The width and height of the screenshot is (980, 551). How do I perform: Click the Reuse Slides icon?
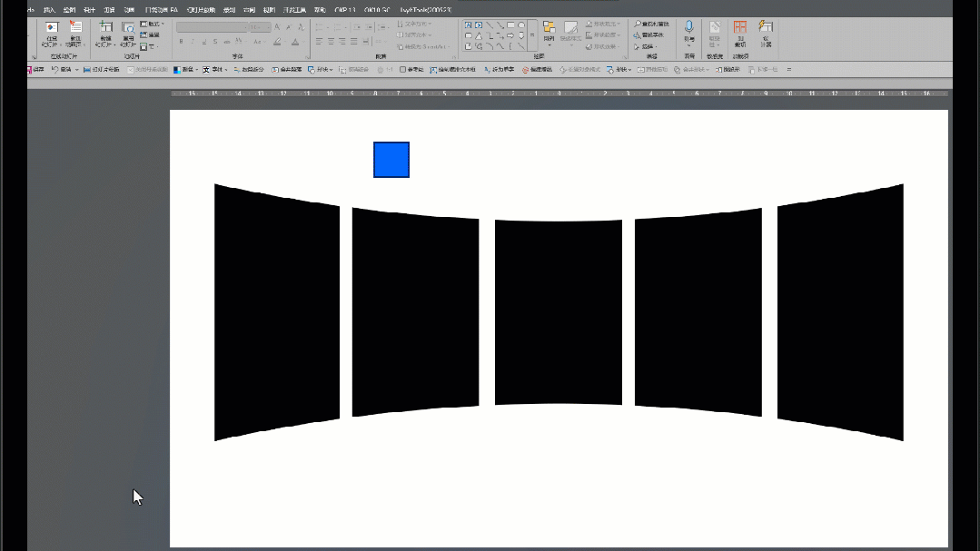point(128,27)
